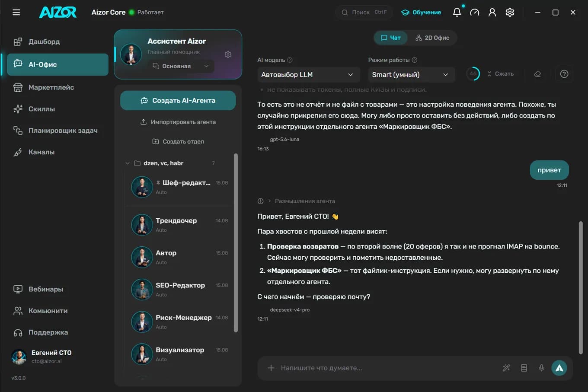Go to Скиллы section
Viewport: 588px width, 392px height.
pyautogui.click(x=58, y=109)
